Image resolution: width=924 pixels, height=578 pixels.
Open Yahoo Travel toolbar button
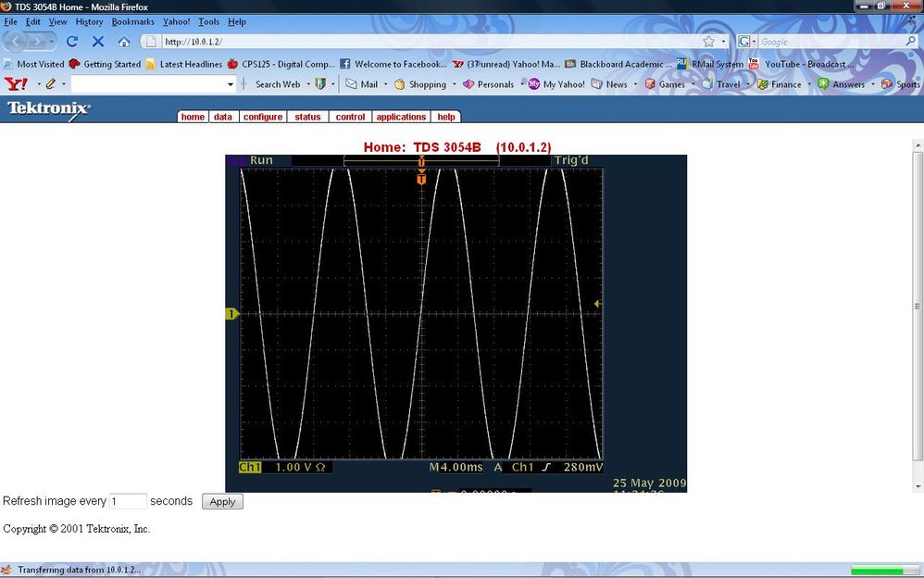coord(721,84)
